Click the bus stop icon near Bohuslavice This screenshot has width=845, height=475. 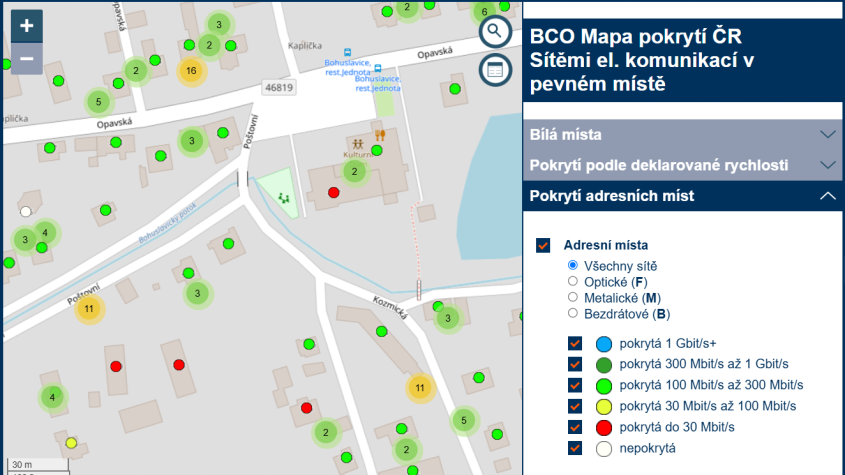347,52
